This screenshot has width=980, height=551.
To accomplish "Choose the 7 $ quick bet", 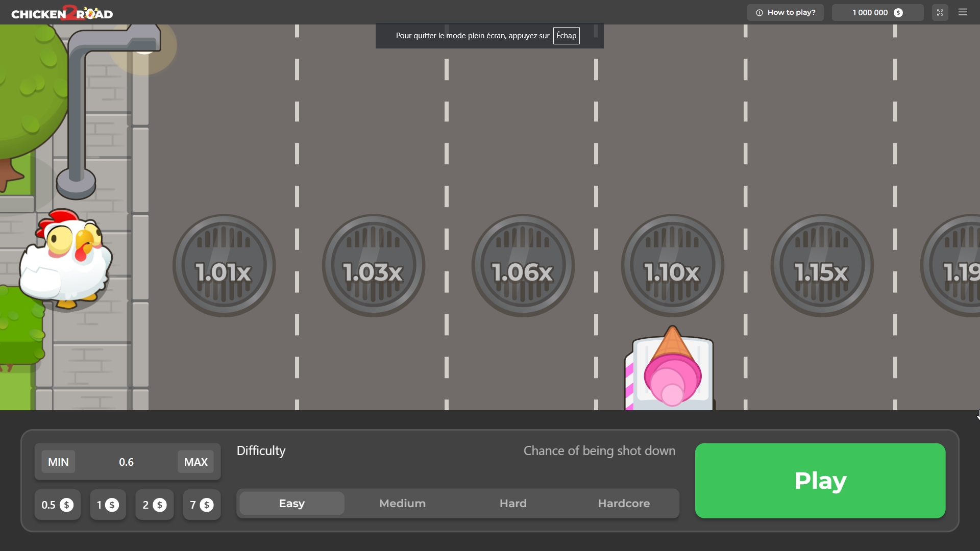I will pyautogui.click(x=202, y=505).
